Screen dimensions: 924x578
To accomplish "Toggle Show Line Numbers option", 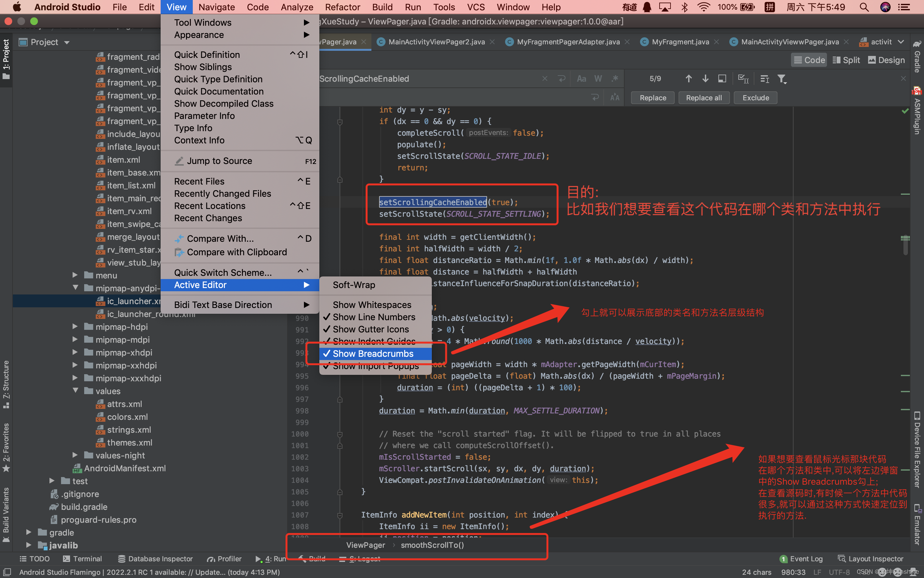I will pos(374,316).
